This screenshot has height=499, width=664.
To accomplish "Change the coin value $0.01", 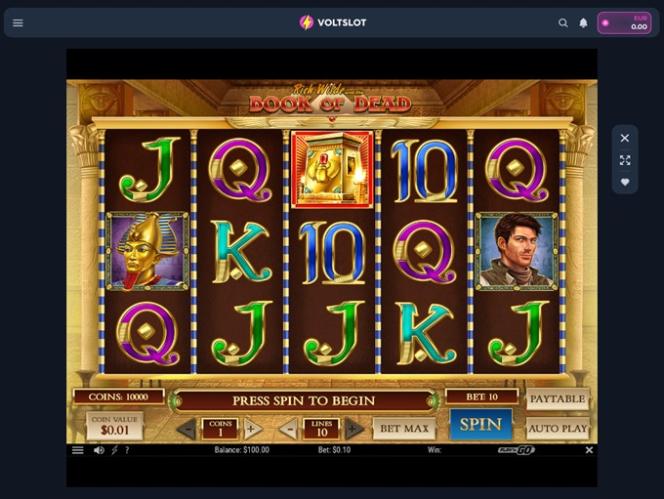I will 115,426.
